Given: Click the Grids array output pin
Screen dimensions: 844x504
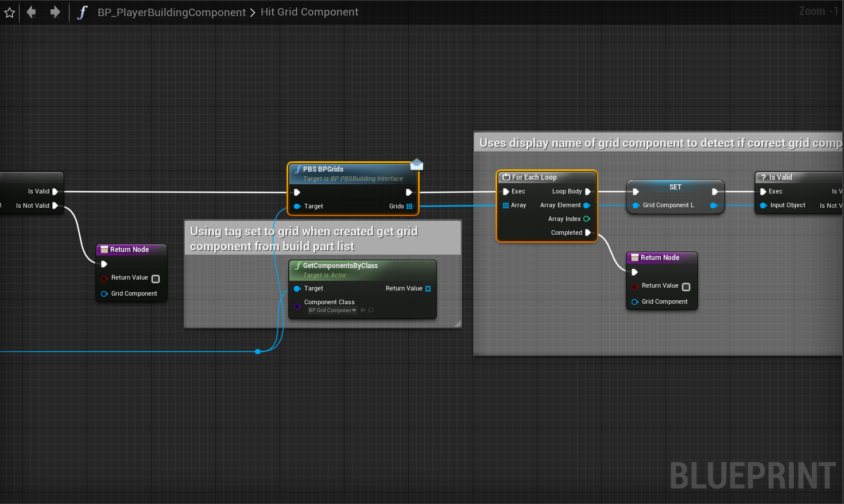Looking at the screenshot, I should 409,206.
